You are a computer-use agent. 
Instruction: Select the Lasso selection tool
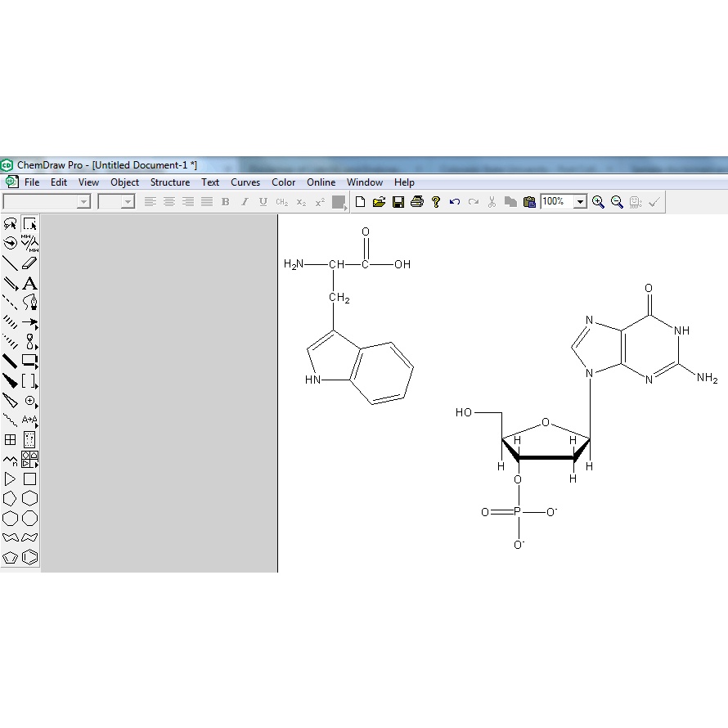[10, 224]
